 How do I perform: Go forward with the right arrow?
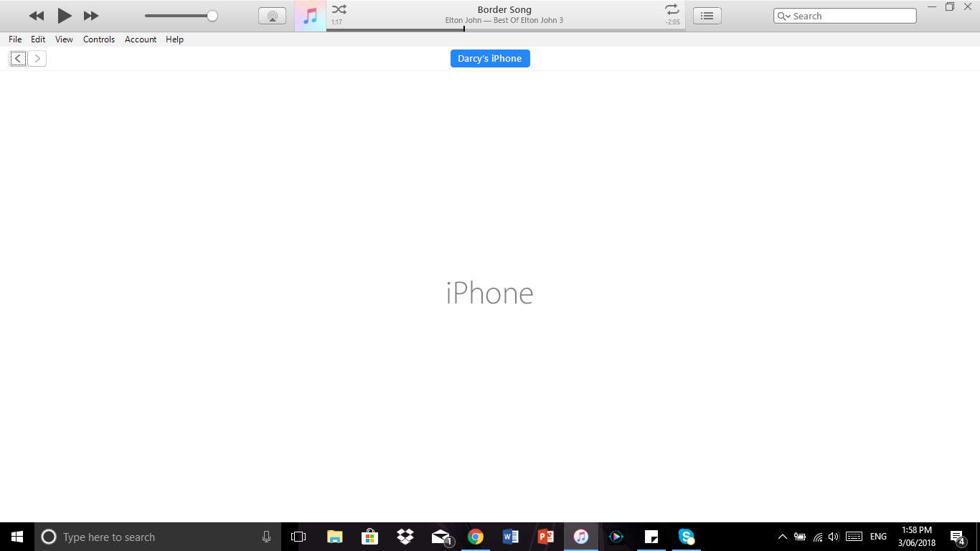37,58
